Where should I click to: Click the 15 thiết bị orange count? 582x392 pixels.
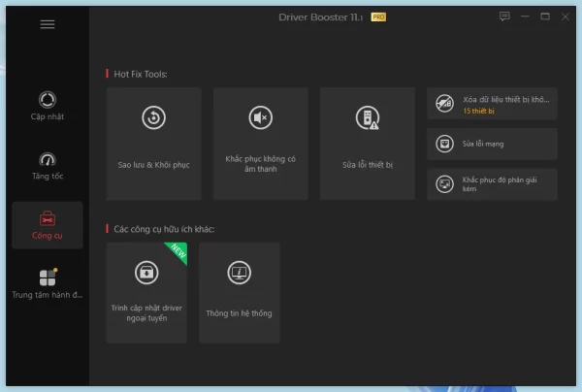(x=479, y=111)
